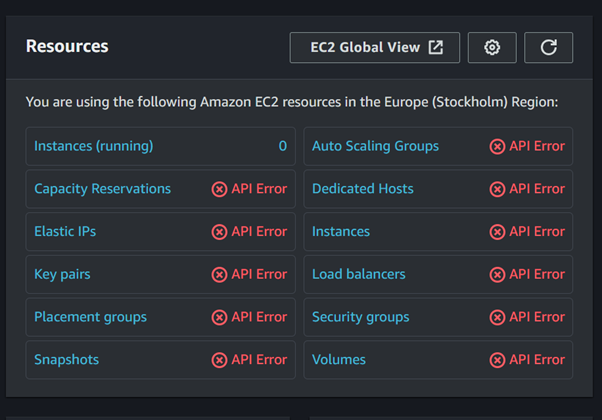Click API Error icon for Snapshots
The image size is (602, 420).
(219, 360)
